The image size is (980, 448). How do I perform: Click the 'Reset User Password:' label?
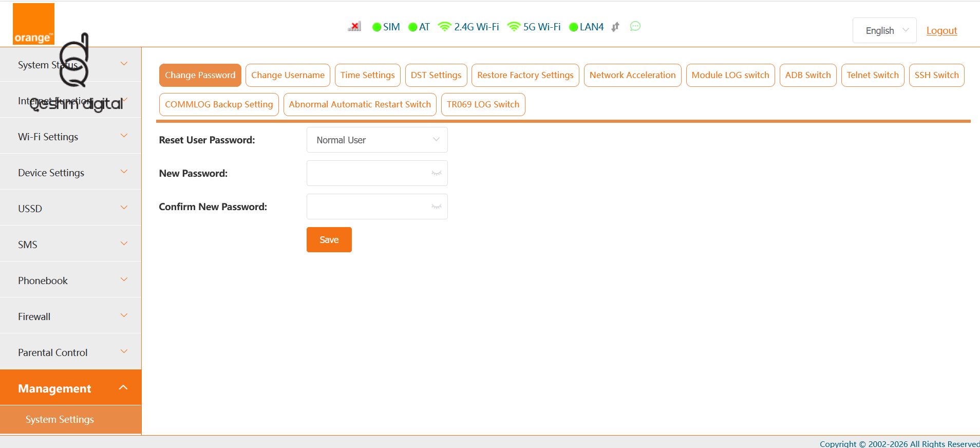[207, 140]
